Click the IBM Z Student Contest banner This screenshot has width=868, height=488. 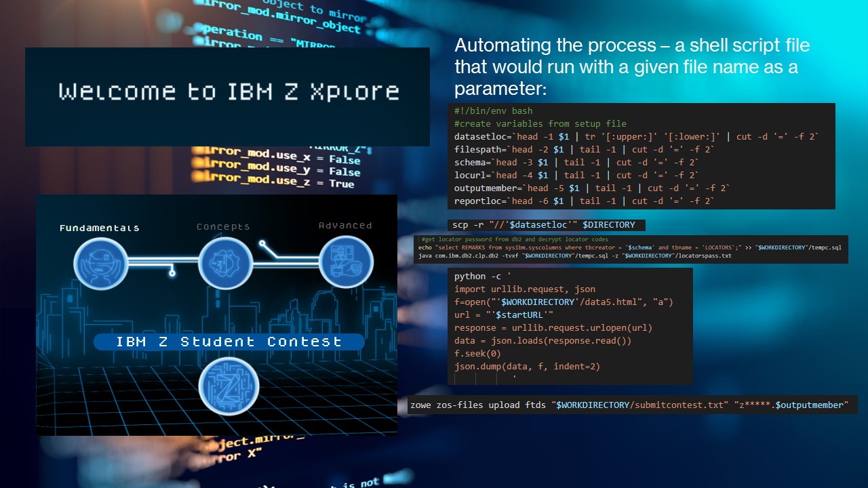click(229, 342)
